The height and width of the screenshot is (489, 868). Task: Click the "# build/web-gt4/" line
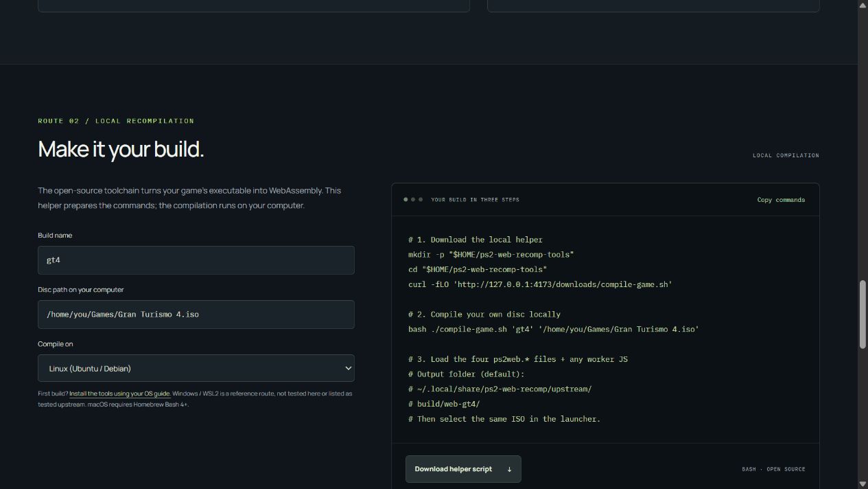pos(444,404)
